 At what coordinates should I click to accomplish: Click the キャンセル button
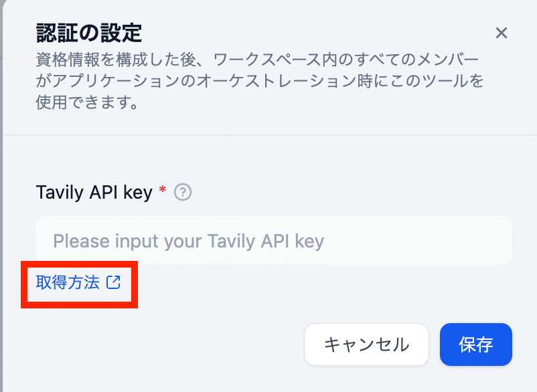point(366,345)
